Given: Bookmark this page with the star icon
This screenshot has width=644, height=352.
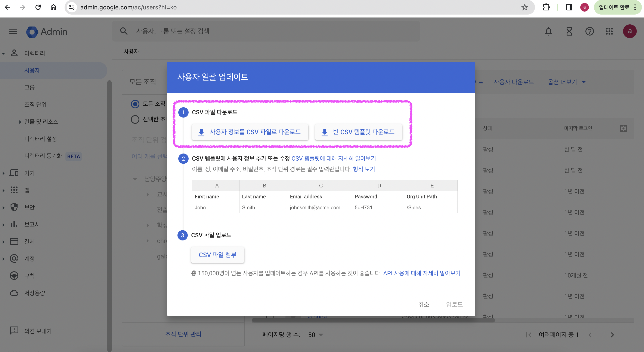Looking at the screenshot, I should pyautogui.click(x=524, y=7).
